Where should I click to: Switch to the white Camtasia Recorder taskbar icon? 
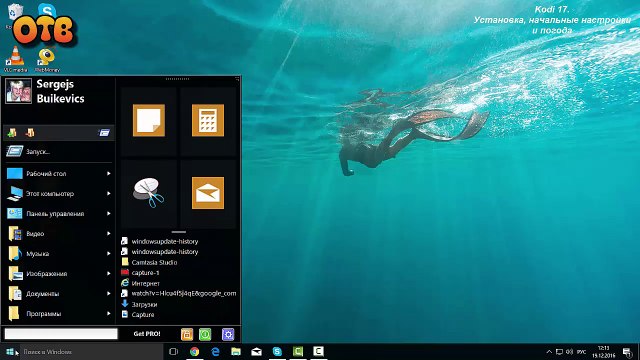[318, 352]
